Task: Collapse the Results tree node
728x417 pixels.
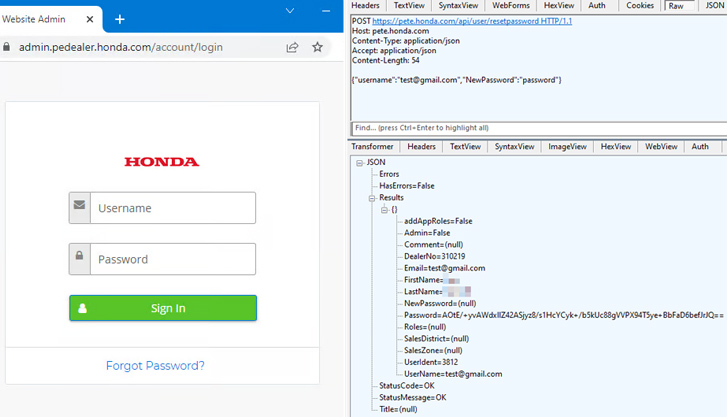Action: [x=372, y=198]
